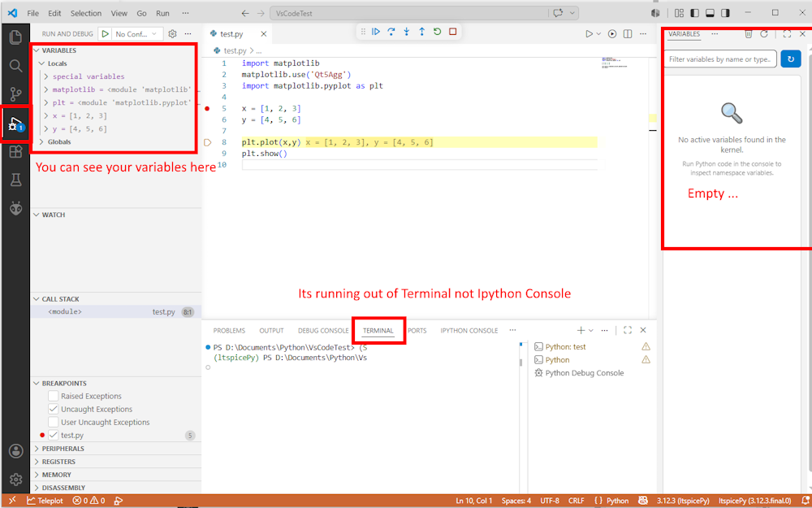Viewport: 812px width, 508px height.
Task: Switch to the OUTPUT tab
Action: click(271, 330)
